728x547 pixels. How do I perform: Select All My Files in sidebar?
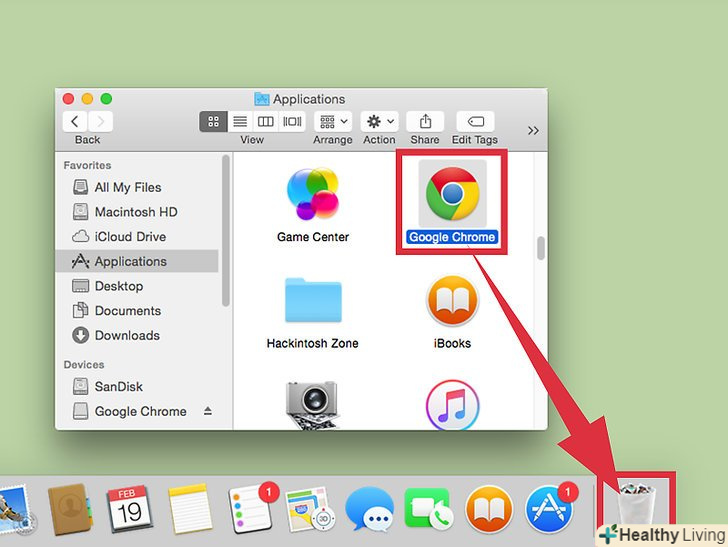pos(137,187)
